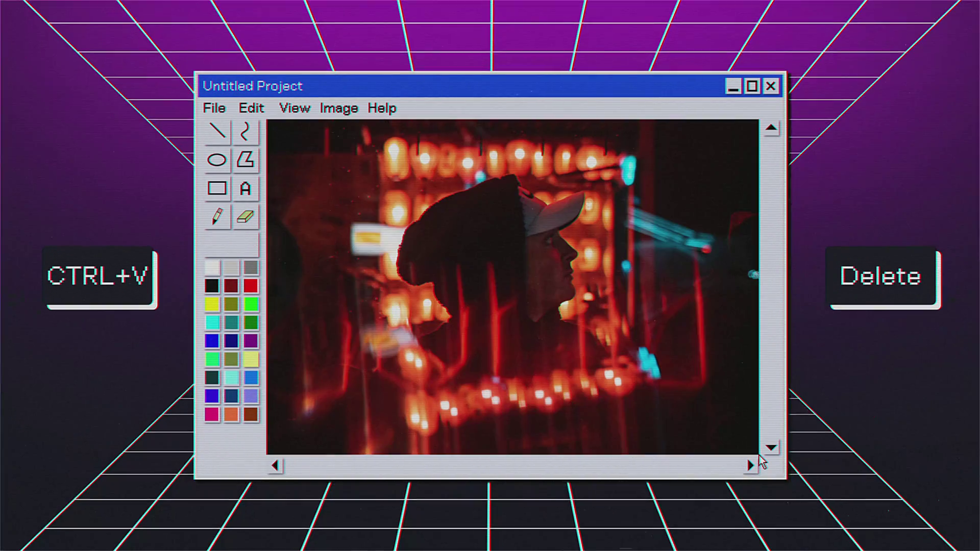Image resolution: width=980 pixels, height=551 pixels.
Task: Click the horizontal scrollbar left arrow
Action: 275,465
